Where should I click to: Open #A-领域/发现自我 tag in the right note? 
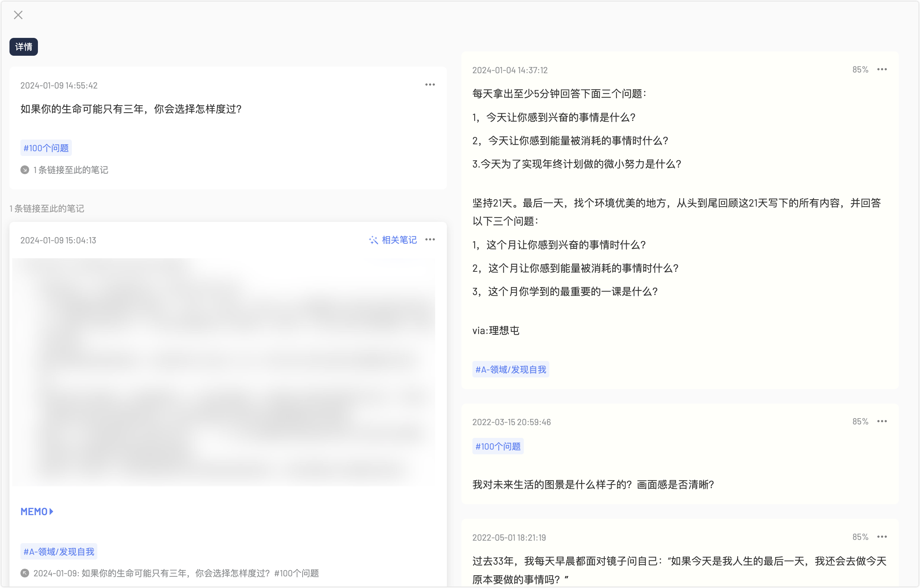510,370
